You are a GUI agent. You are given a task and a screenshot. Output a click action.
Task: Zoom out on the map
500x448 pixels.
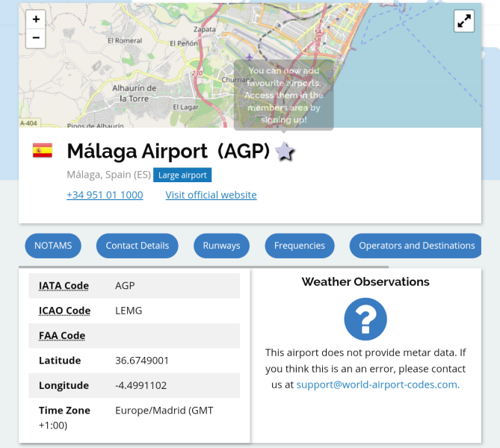pos(36,38)
